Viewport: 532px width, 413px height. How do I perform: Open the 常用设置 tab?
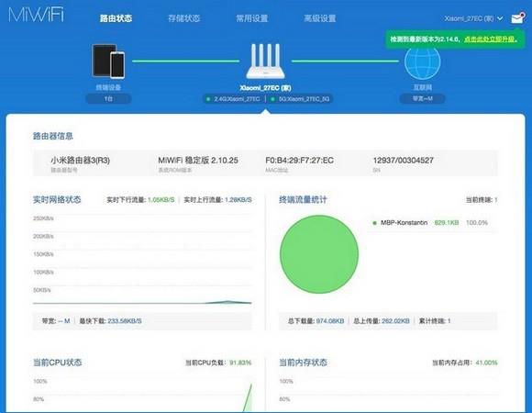coord(251,18)
